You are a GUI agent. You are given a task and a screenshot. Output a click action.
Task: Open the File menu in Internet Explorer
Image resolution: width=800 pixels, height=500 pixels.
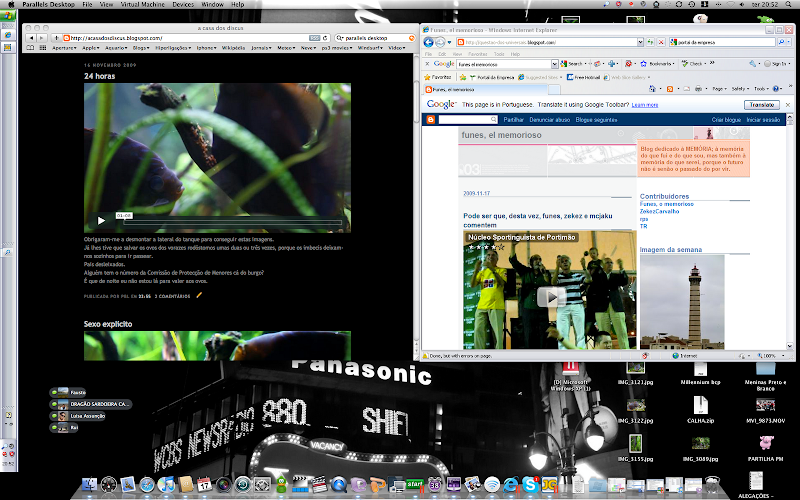pos(429,54)
